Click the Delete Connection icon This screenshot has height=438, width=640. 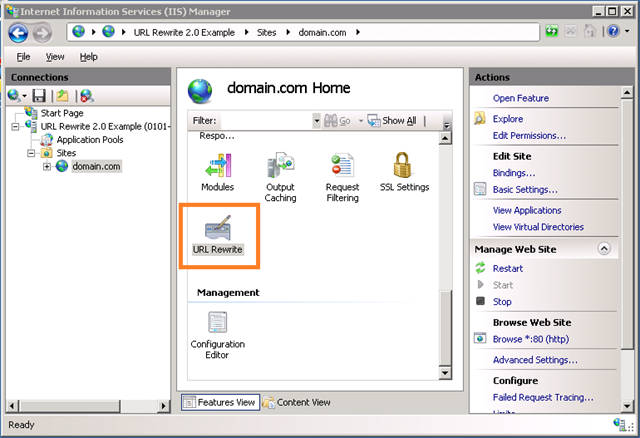pos(87,96)
